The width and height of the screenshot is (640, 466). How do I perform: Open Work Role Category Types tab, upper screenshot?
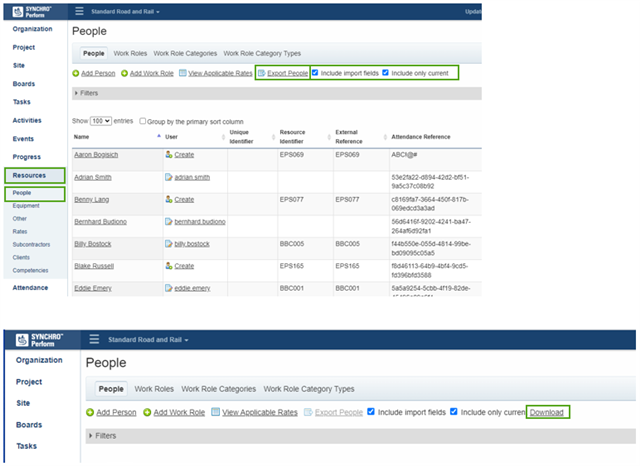(x=262, y=53)
